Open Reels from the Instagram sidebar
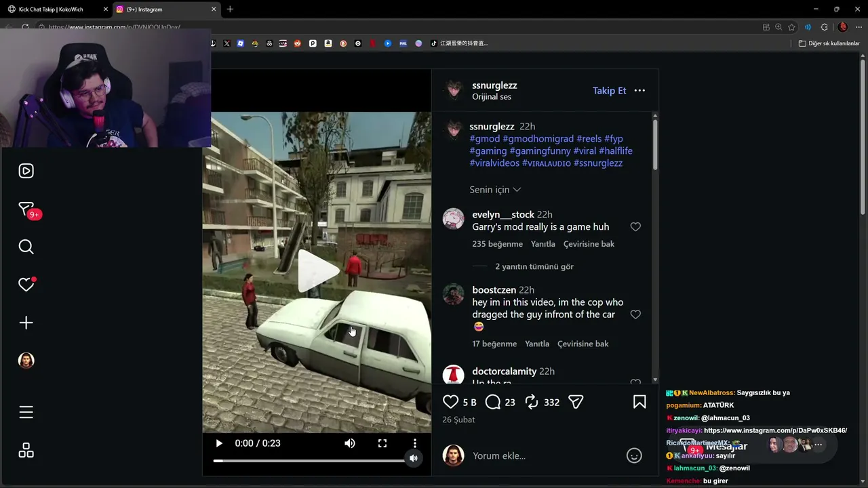Viewport: 868px width, 488px height. point(26,171)
